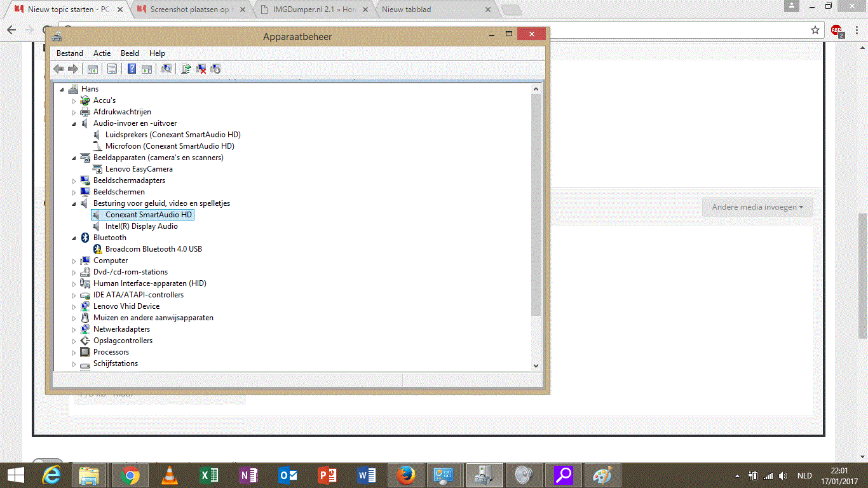This screenshot has width=868, height=488.
Task: Toggle the action pane toolbar icon
Action: [x=147, y=69]
